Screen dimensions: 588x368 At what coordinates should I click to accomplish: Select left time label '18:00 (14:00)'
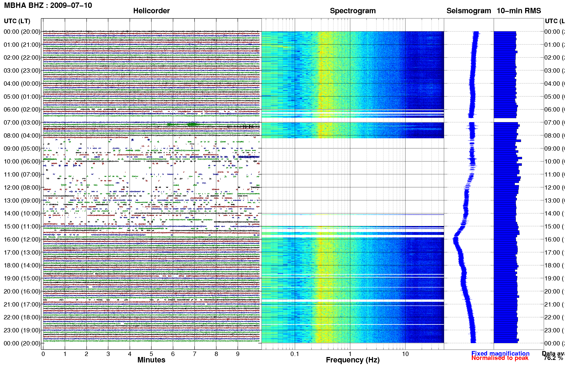coord(22,266)
